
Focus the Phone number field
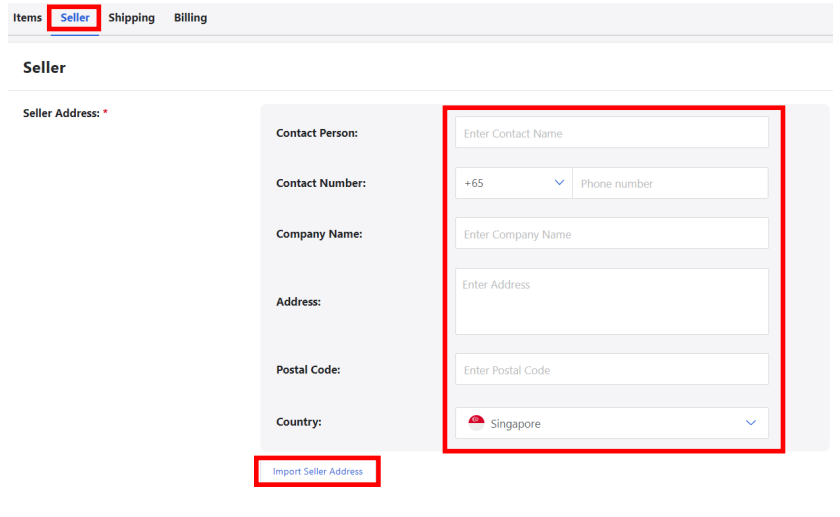(670, 183)
